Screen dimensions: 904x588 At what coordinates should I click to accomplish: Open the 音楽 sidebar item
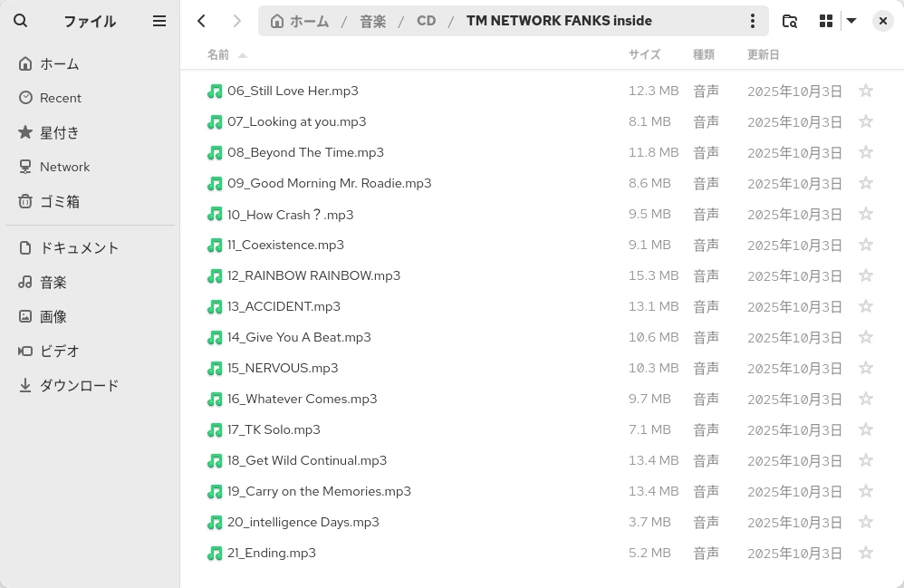(53, 283)
